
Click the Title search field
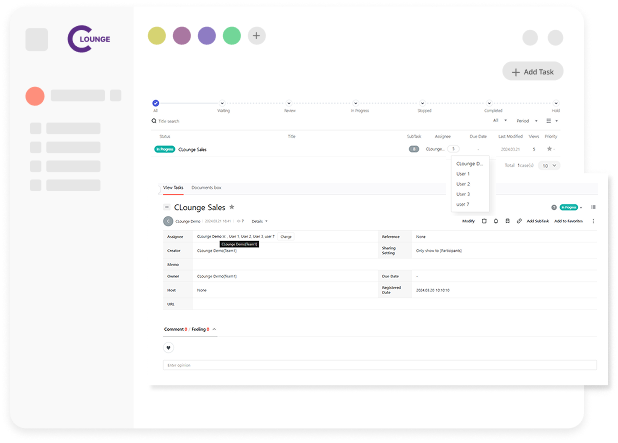point(169,121)
